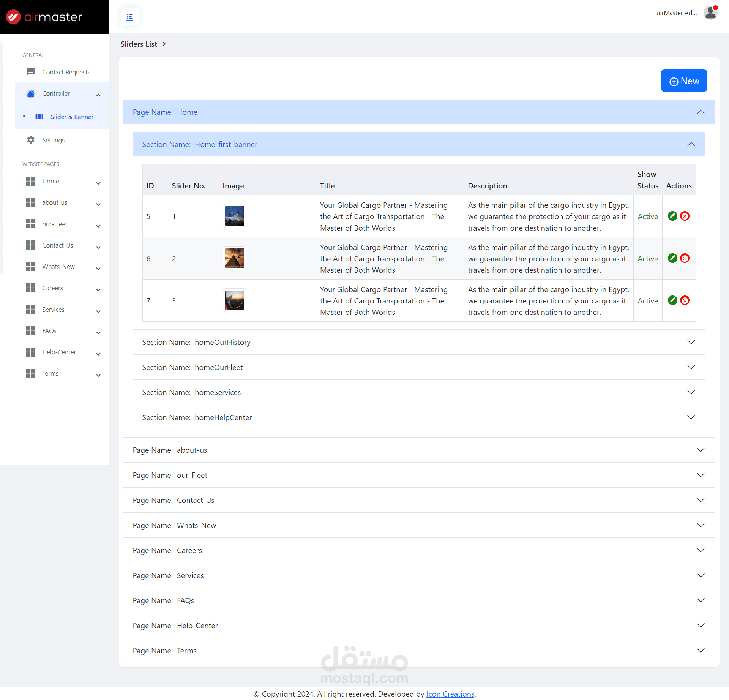This screenshot has width=729, height=700.
Task: Click red delete icon for slider ID 7
Action: pos(685,300)
